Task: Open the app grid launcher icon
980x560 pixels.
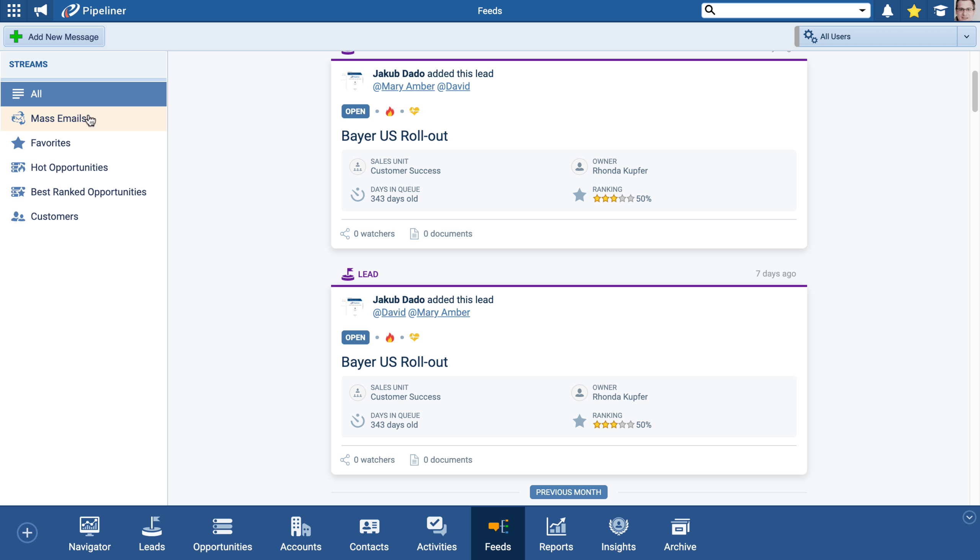Action: (x=14, y=10)
